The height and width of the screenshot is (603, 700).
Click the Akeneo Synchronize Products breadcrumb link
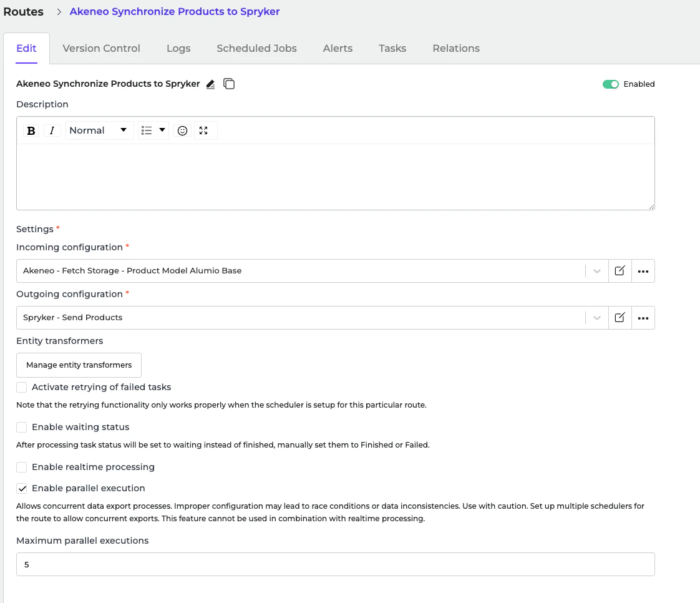click(175, 12)
